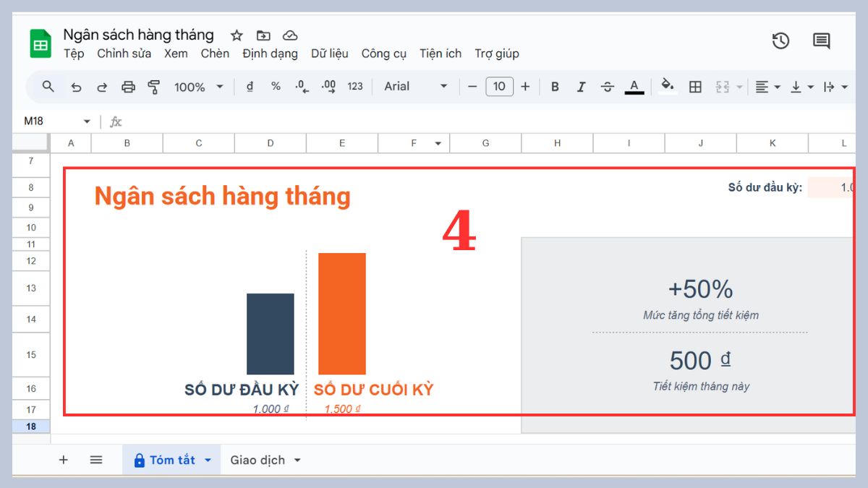Select the Paint format tool
The height and width of the screenshot is (488, 868).
point(154,86)
